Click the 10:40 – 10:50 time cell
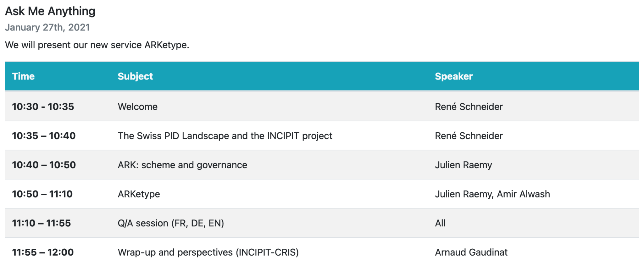Screen dimensions: 644x271 [44, 165]
